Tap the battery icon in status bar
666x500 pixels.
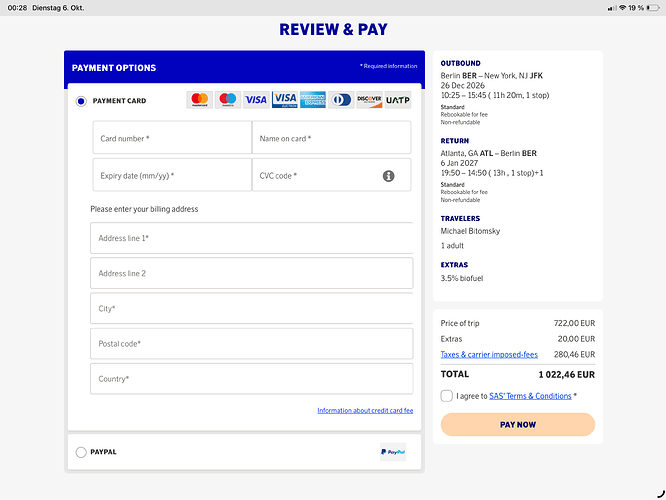(x=653, y=8)
